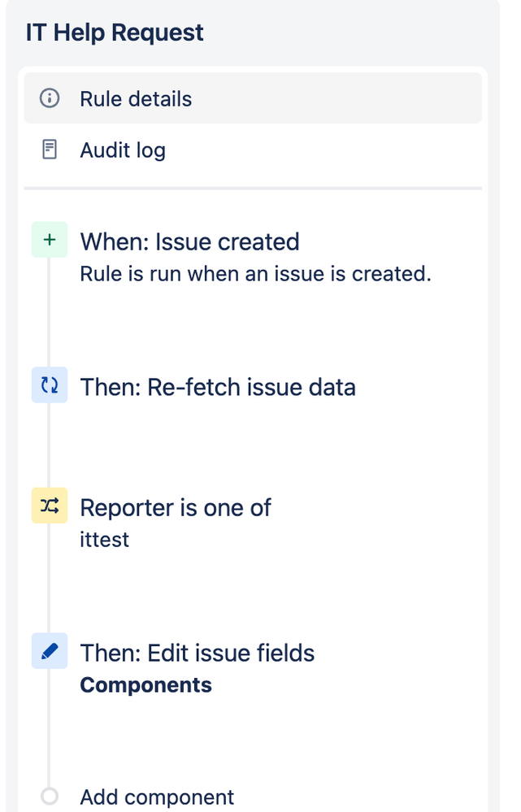Open the Reporter is one of condition
This screenshot has height=812, width=521.
click(175, 507)
